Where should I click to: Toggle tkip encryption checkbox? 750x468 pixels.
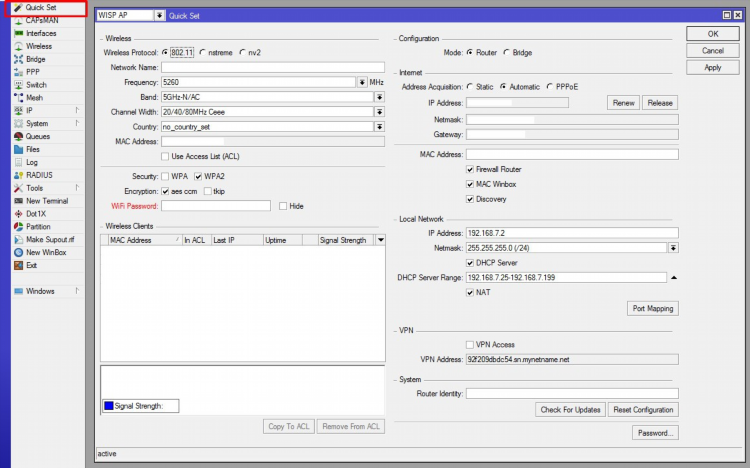pos(208,191)
